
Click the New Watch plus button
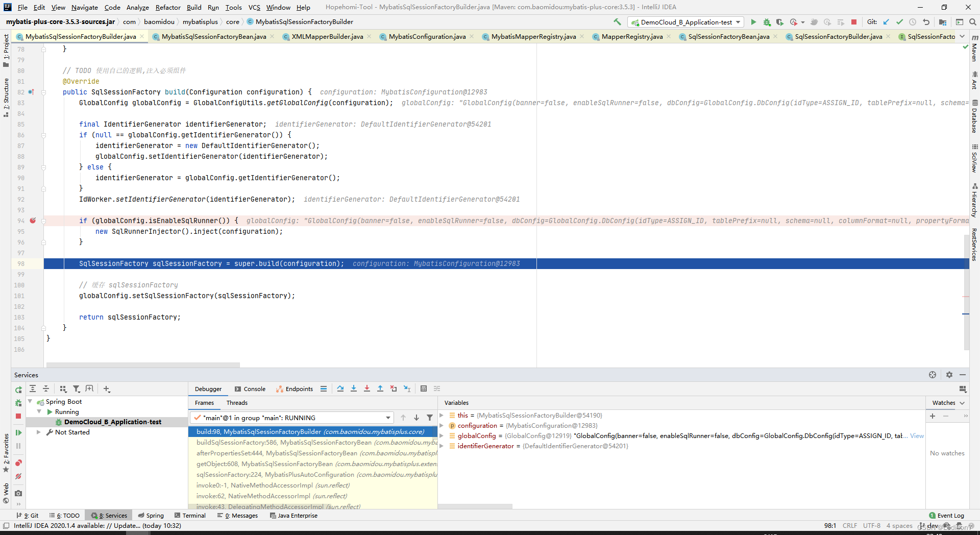pos(933,416)
